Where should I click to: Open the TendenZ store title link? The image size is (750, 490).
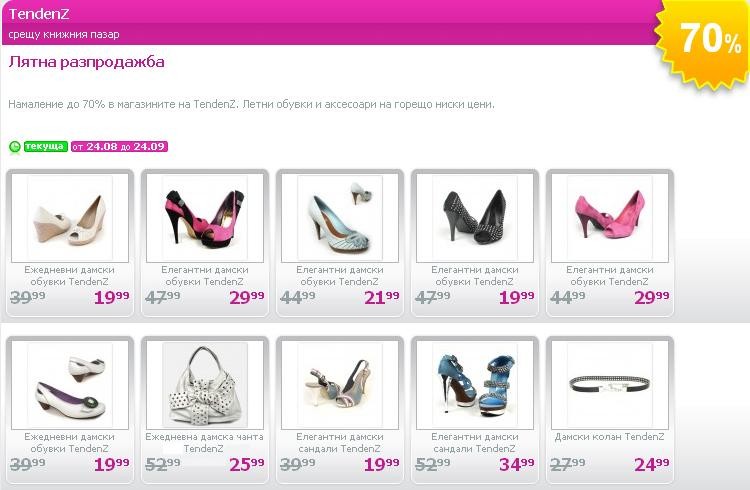(39, 14)
